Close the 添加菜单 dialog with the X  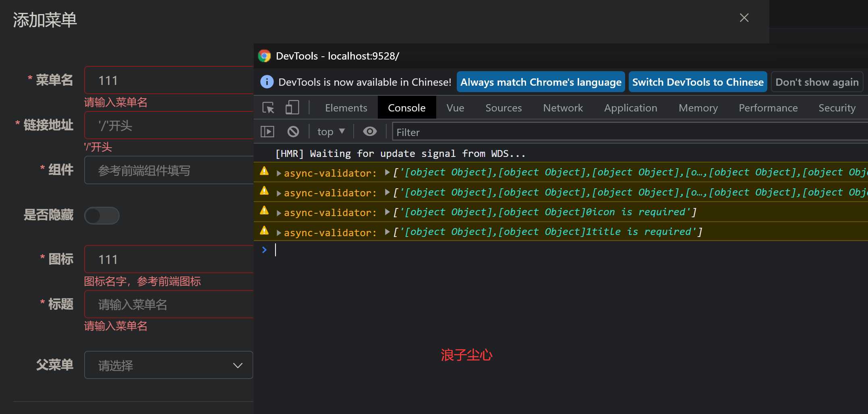click(x=744, y=18)
